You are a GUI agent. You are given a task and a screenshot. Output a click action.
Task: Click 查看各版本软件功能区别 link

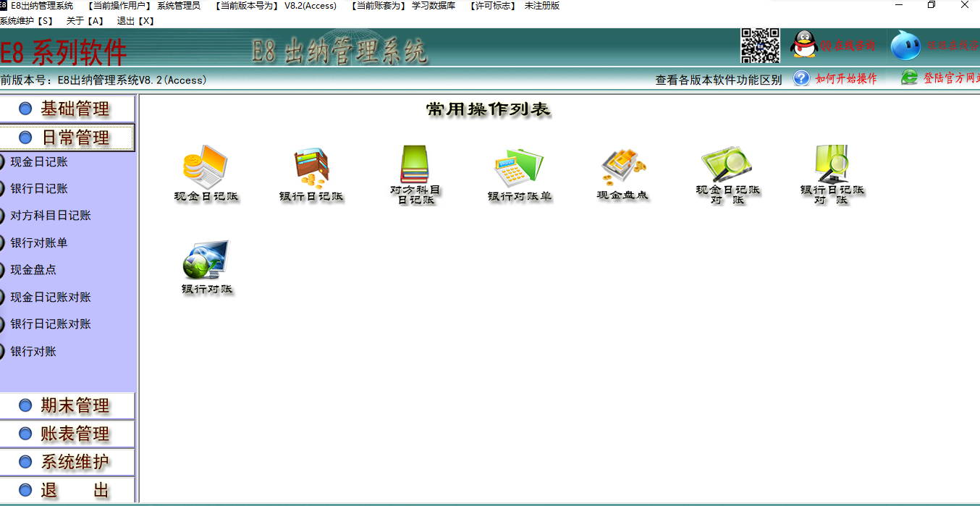718,80
